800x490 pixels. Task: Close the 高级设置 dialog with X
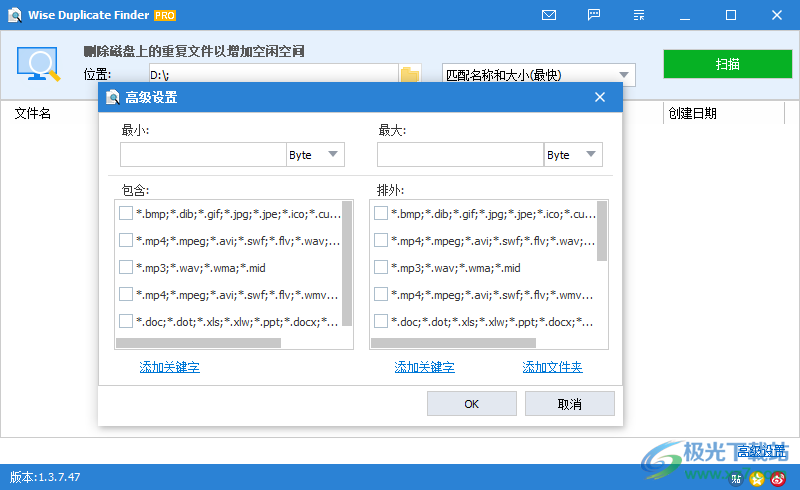(x=600, y=97)
